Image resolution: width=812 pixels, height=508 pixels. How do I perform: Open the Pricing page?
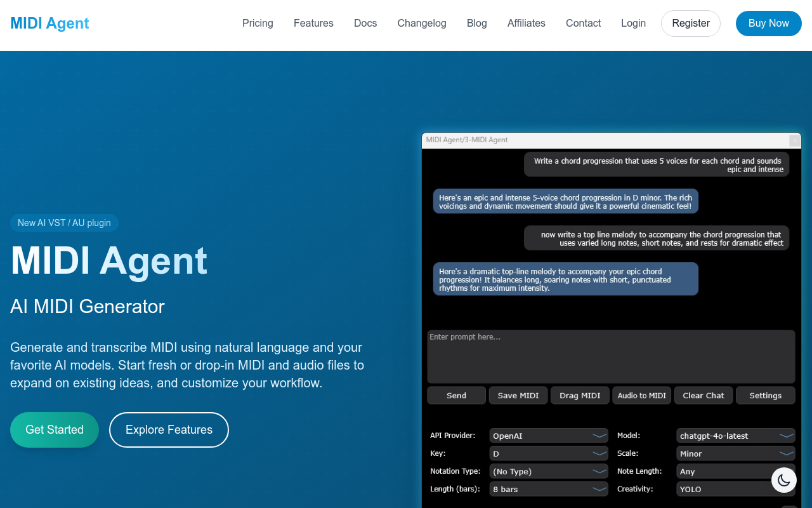tap(258, 23)
